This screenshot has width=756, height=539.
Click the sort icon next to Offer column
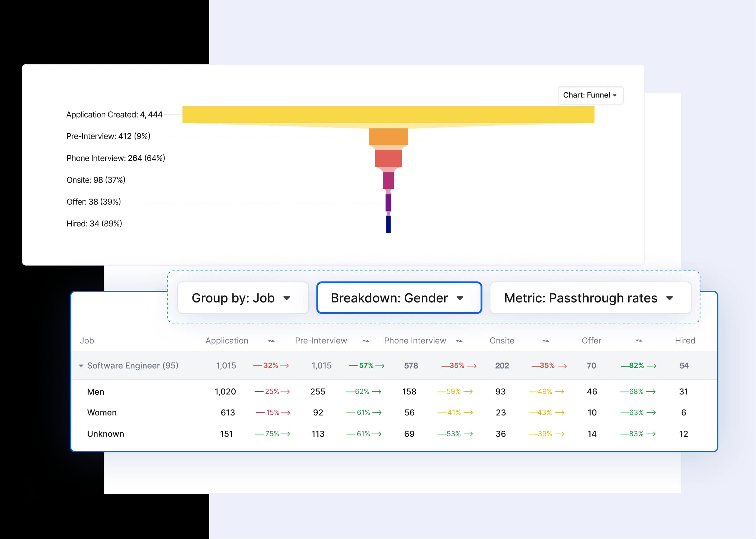638,340
